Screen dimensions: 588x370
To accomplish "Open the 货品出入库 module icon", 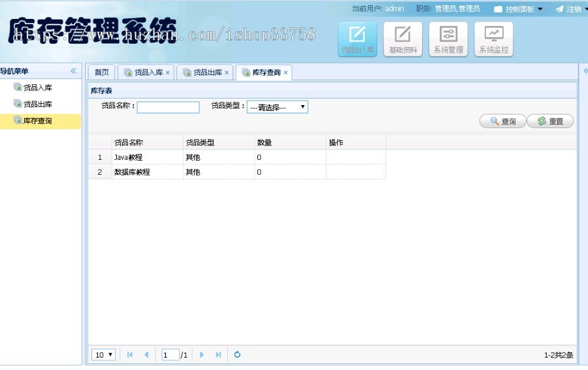I will [x=357, y=39].
